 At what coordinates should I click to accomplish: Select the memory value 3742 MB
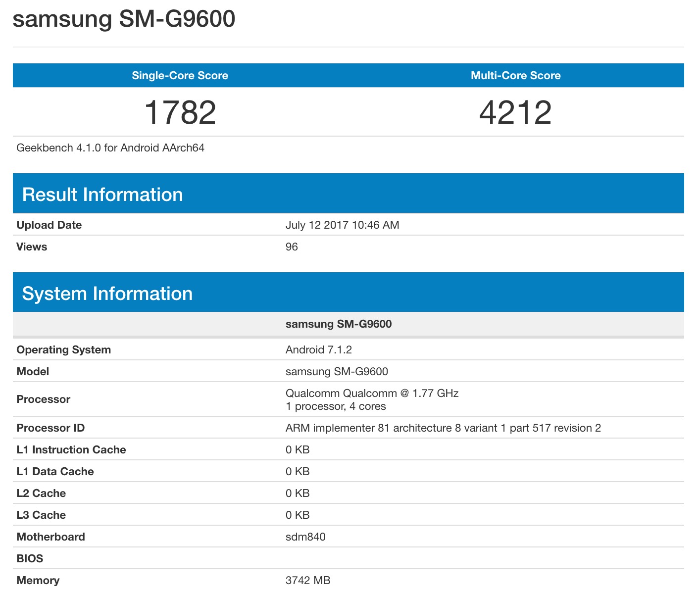coord(308,581)
